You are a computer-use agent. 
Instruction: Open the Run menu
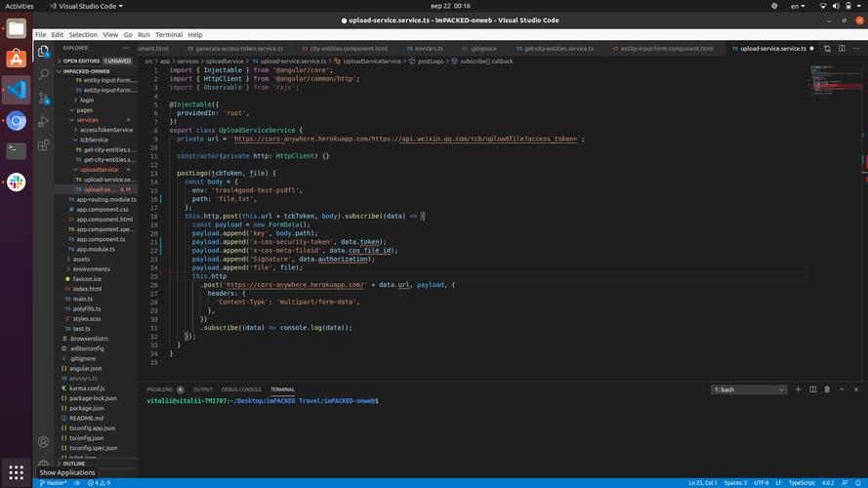coord(144,34)
